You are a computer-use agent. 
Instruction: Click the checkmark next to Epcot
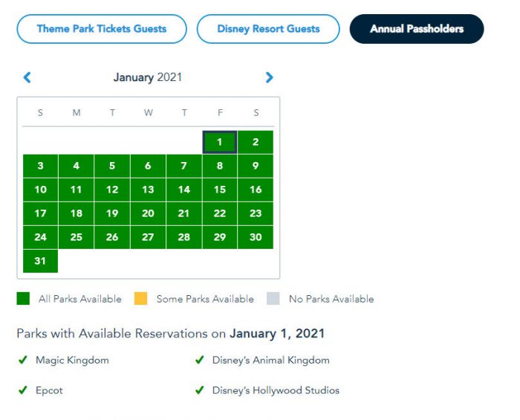pos(23,390)
